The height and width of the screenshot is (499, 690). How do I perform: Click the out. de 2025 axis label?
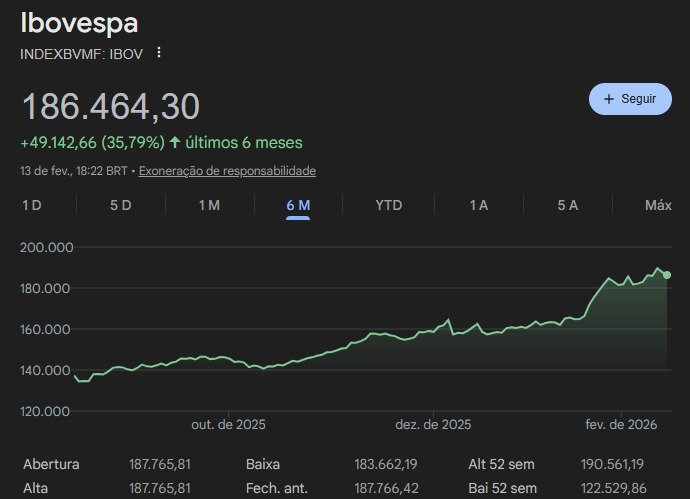(x=229, y=425)
